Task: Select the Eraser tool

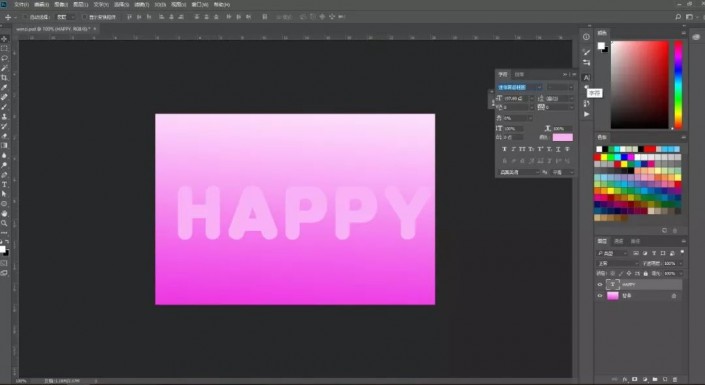Action: tap(4, 136)
